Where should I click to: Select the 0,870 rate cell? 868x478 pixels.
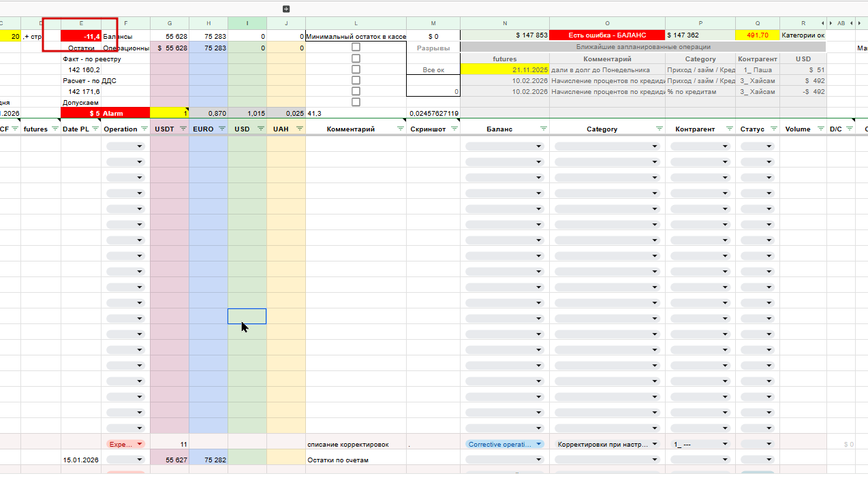[x=208, y=113]
